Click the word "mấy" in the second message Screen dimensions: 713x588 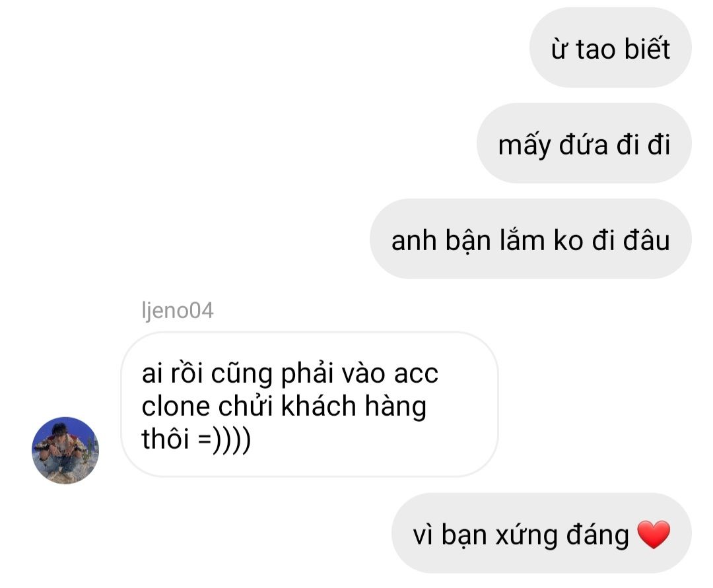pyautogui.click(x=524, y=145)
